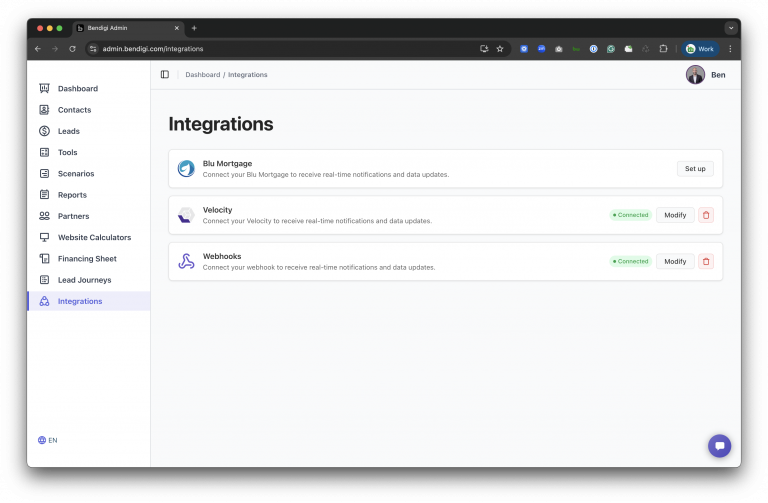Click the Blu Mortgage logo icon
The height and width of the screenshot is (503, 768).
186,169
